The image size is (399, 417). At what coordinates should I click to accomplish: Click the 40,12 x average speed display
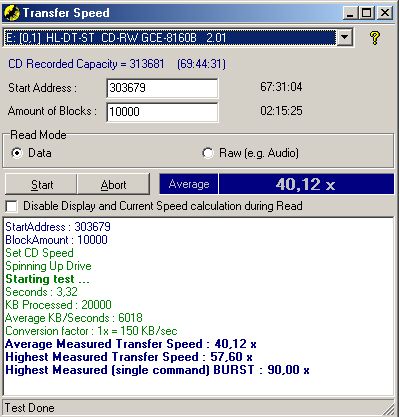click(306, 184)
